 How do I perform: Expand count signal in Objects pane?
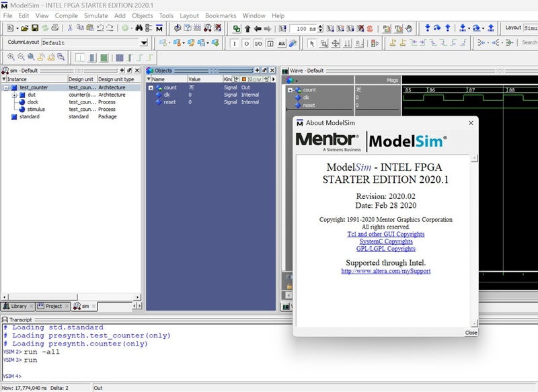click(x=151, y=88)
